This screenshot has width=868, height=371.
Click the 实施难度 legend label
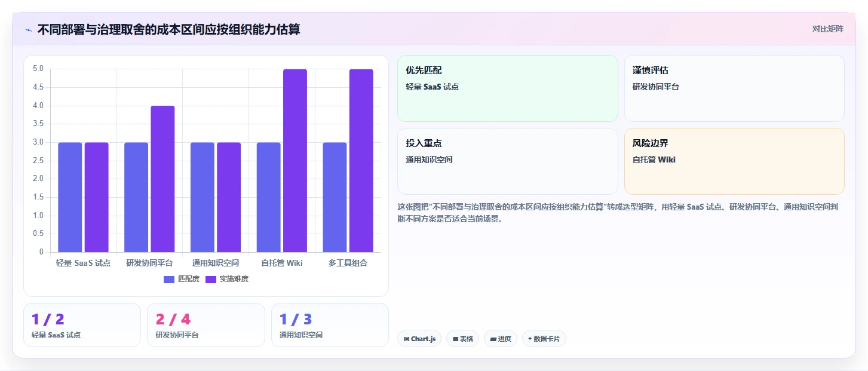tap(234, 279)
